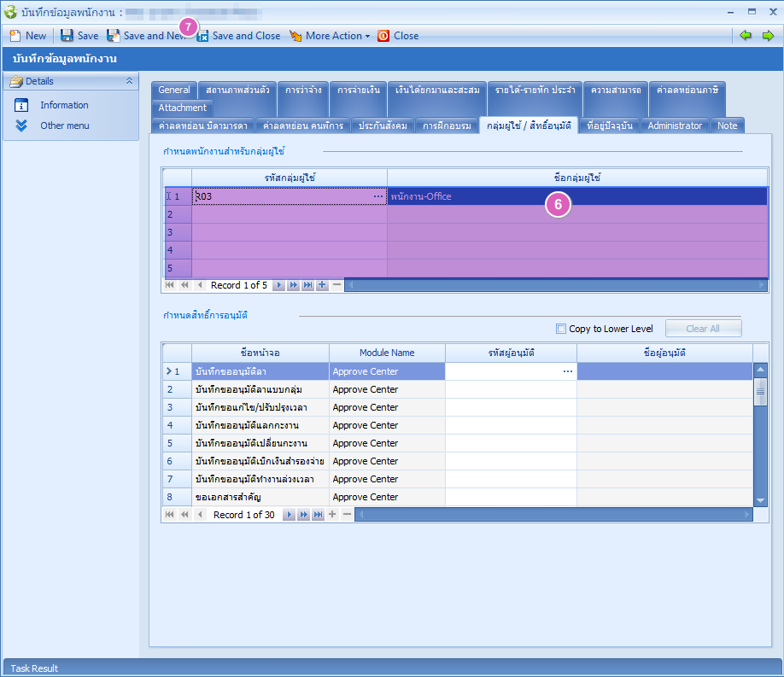Switch to the General tab
Viewport: 784px width, 677px height.
(x=174, y=90)
